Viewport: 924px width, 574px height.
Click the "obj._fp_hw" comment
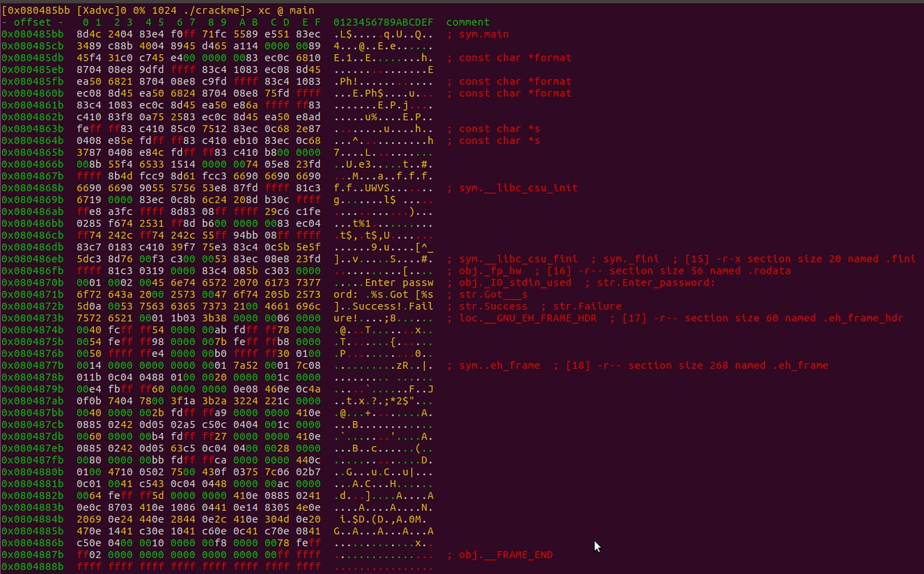tap(490, 271)
